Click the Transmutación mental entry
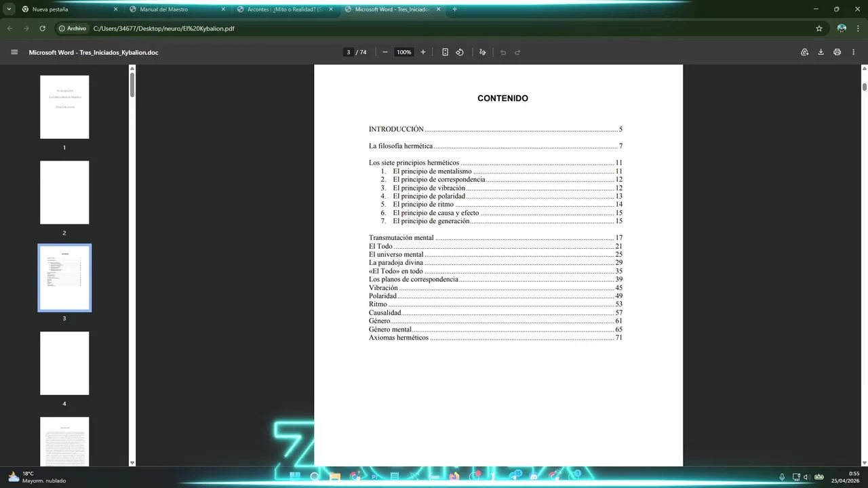Screen dimensions: 868x488 [x=496, y=238]
